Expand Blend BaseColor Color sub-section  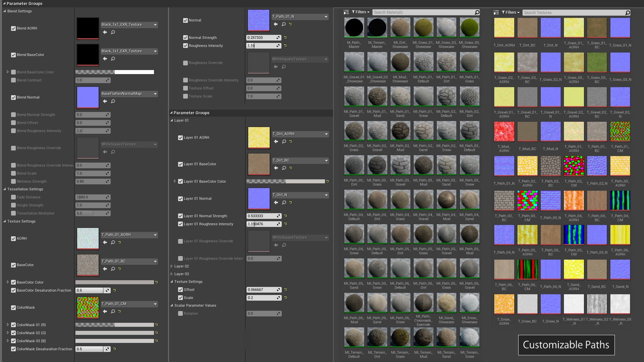tap(8, 72)
